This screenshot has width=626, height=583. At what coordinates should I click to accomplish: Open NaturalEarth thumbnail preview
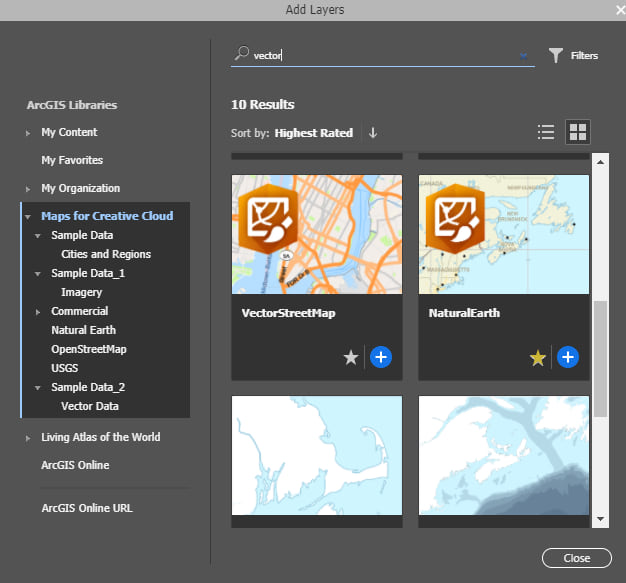[x=504, y=234]
